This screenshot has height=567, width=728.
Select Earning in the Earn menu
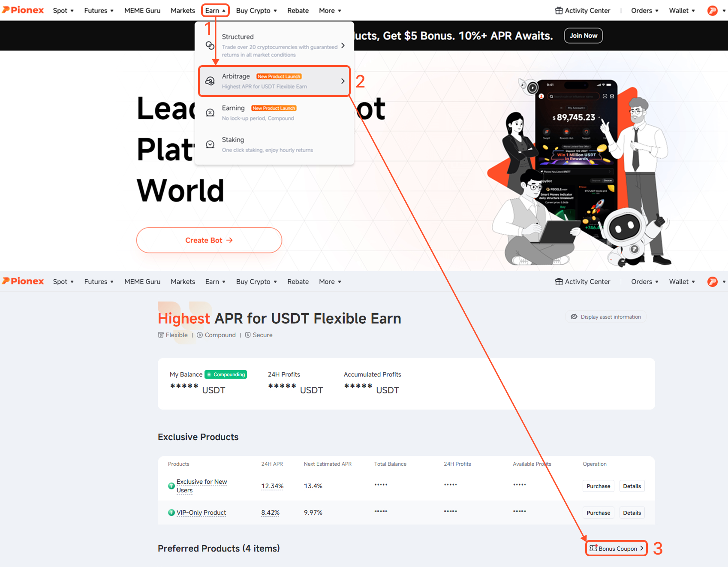click(x=274, y=113)
